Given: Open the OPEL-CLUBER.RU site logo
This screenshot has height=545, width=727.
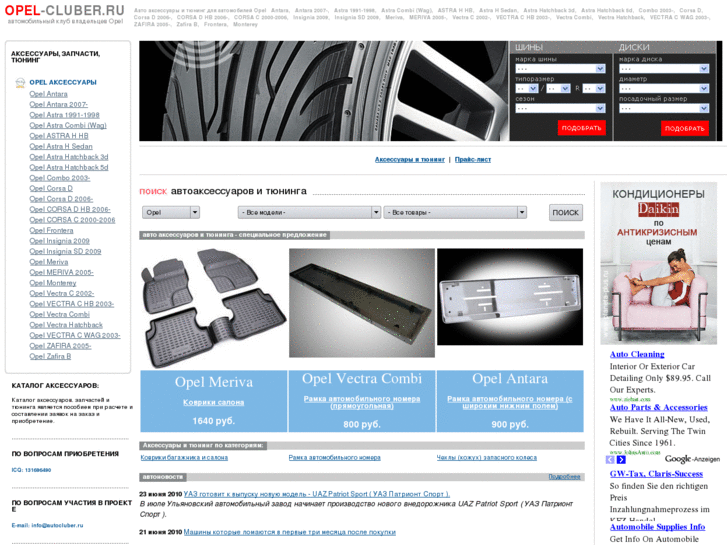Looking at the screenshot, I should (x=65, y=10).
